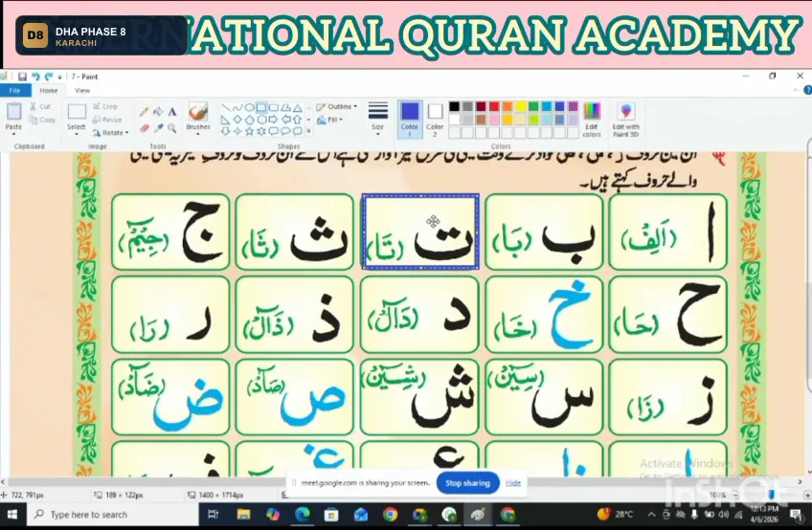Open the Size line thickness dropdown
This screenshot has width=812, height=530.
click(x=378, y=119)
